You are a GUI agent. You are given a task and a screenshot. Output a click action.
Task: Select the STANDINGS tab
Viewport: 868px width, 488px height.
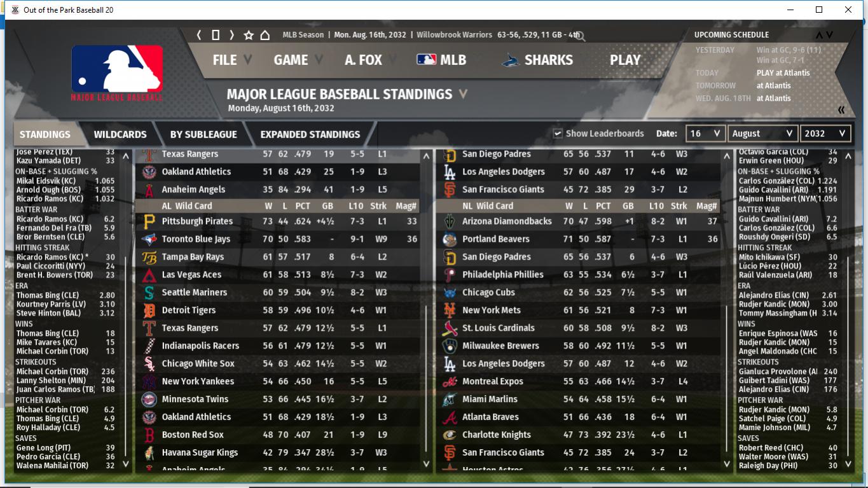pyautogui.click(x=45, y=134)
